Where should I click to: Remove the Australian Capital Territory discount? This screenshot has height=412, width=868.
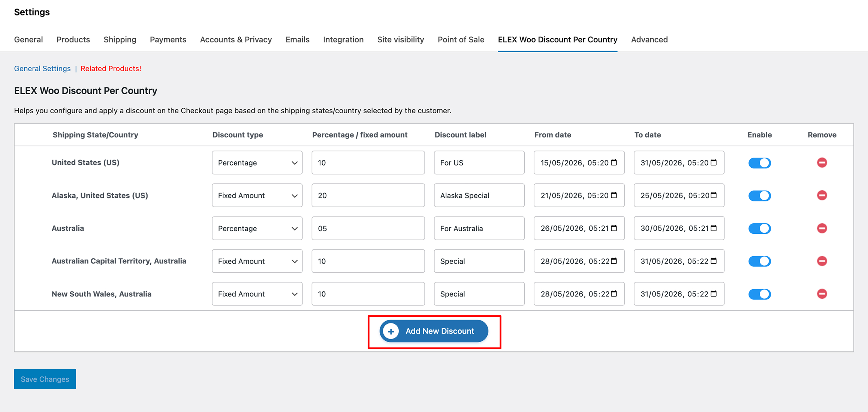tap(822, 261)
